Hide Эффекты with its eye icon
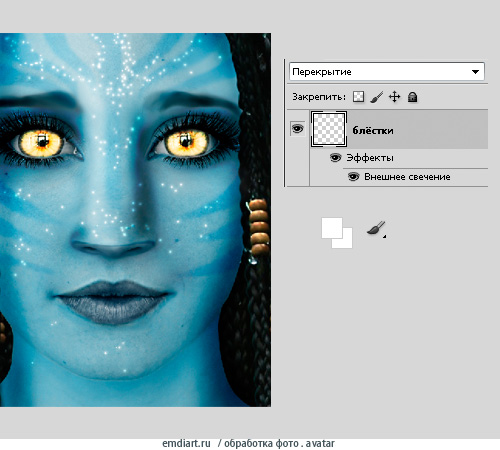 [x=335, y=158]
